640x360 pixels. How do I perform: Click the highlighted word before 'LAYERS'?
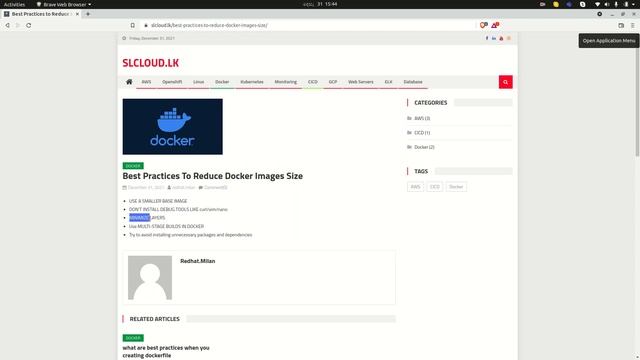(140, 218)
